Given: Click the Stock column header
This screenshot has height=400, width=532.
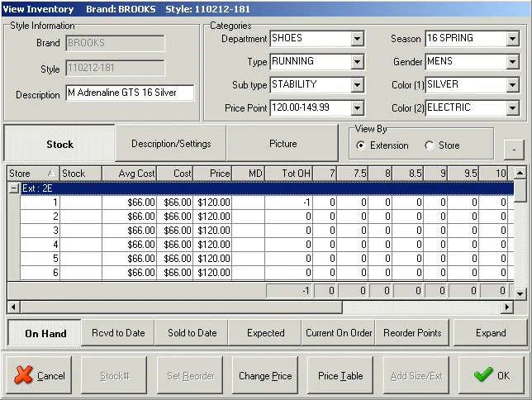Looking at the screenshot, I should (x=81, y=174).
